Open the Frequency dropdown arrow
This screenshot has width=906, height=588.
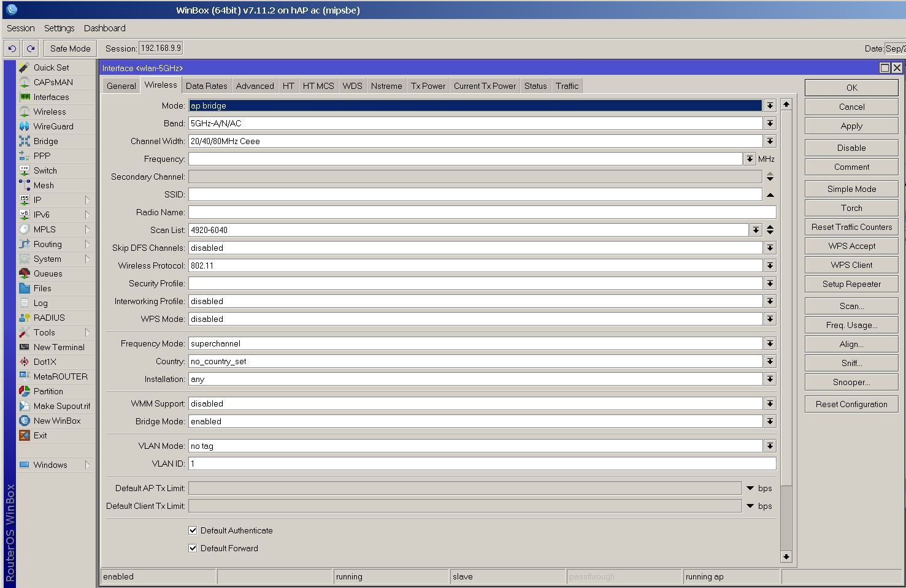point(750,159)
